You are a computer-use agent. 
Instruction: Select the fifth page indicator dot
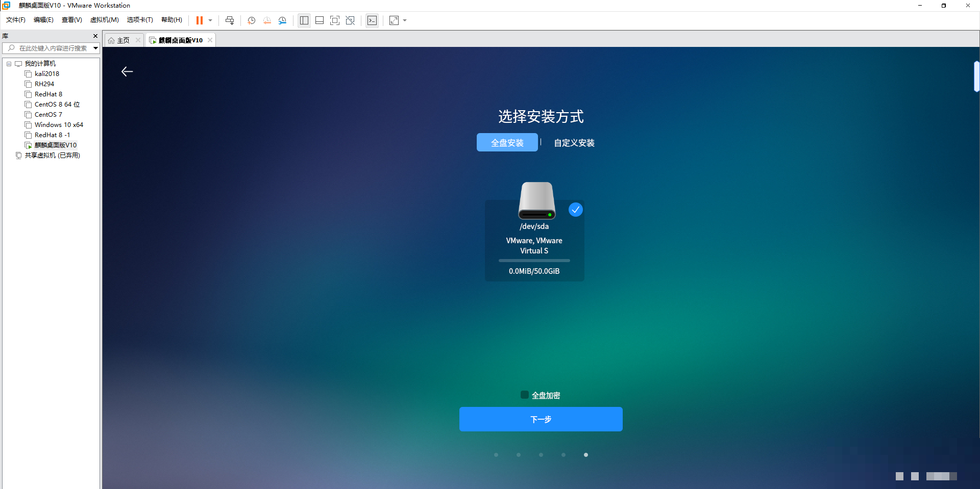(586, 454)
